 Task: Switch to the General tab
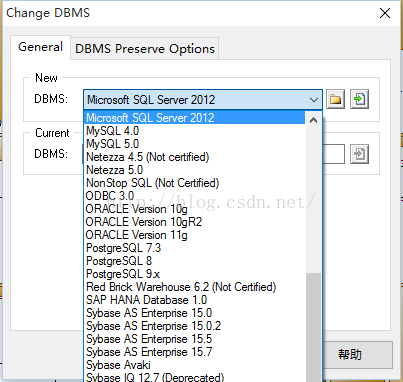[x=40, y=47]
